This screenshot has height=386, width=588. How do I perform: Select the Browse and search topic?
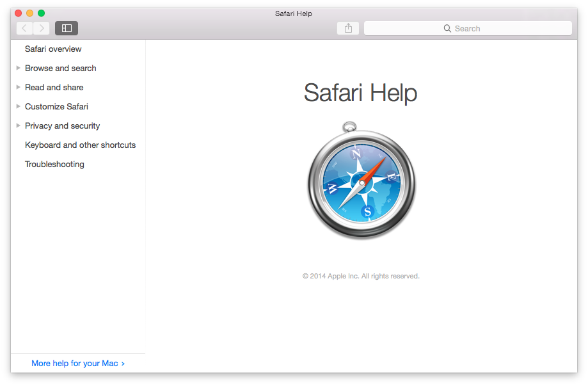click(61, 68)
